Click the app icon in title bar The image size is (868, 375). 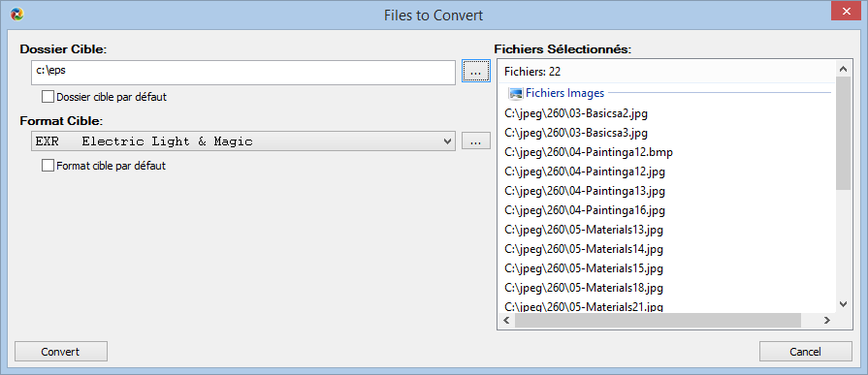pyautogui.click(x=16, y=15)
